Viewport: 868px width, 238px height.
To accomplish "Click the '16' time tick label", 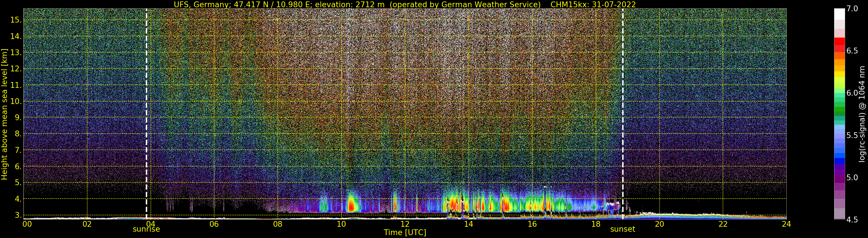I will pyautogui.click(x=532, y=224).
